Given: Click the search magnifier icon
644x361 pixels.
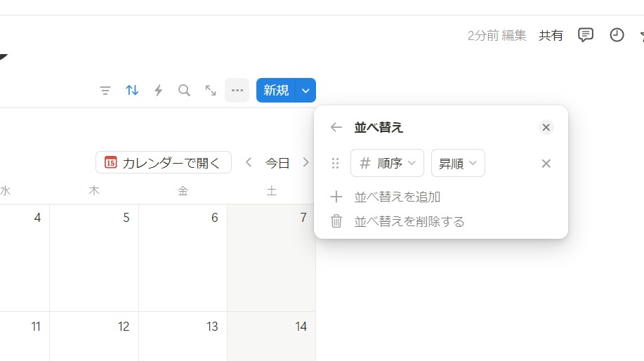Looking at the screenshot, I should [184, 91].
